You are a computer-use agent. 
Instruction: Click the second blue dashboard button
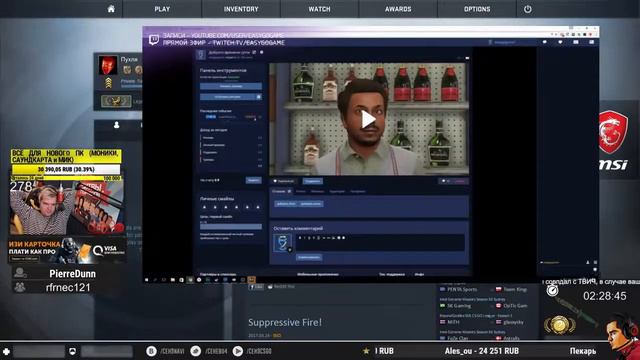(x=231, y=97)
